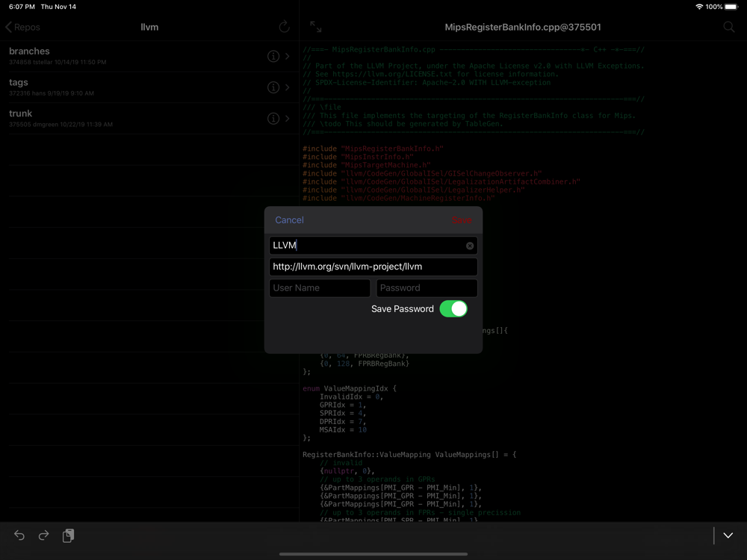Save the repository settings
This screenshot has width=747, height=560.
[x=461, y=220]
